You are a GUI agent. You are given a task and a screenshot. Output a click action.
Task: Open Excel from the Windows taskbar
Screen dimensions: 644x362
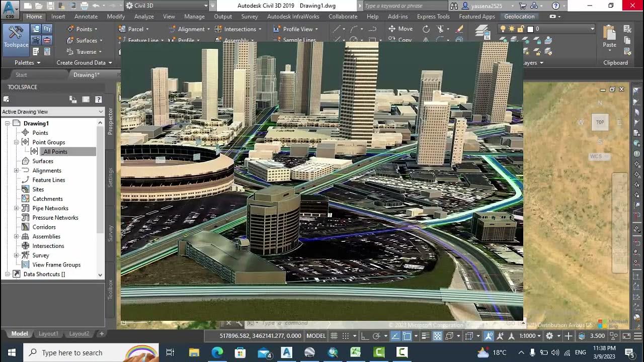pos(356,352)
